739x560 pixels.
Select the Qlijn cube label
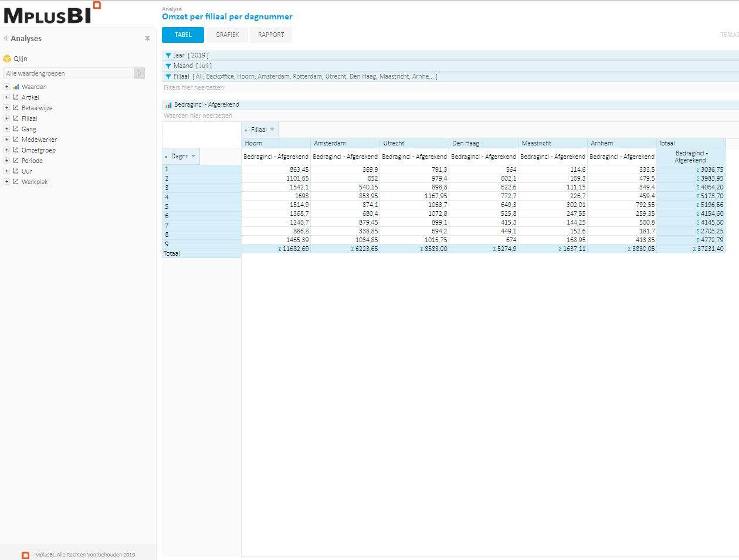[x=21, y=59]
